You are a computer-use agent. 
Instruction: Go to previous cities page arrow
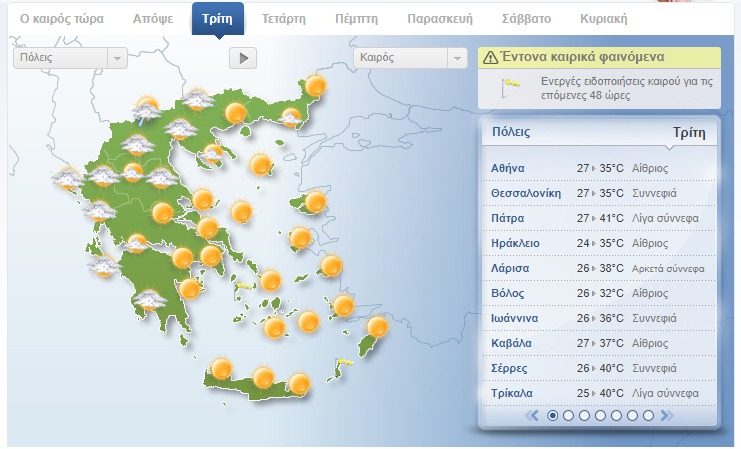click(x=533, y=415)
